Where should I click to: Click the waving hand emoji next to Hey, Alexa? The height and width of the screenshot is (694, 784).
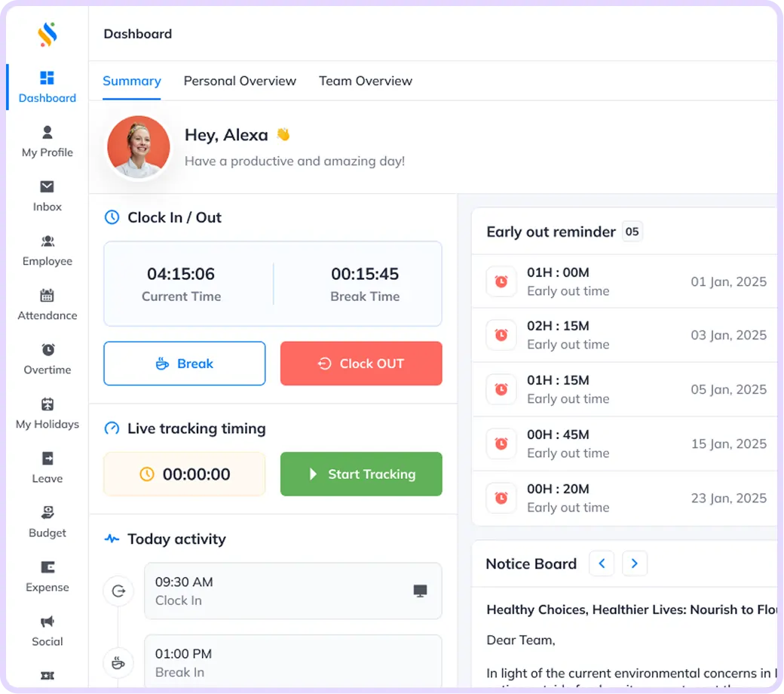coord(283,134)
